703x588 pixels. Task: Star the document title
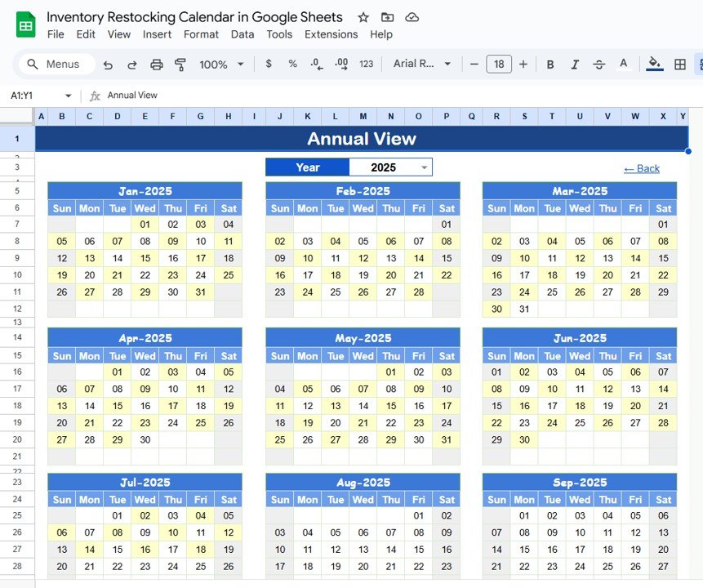coord(363,17)
